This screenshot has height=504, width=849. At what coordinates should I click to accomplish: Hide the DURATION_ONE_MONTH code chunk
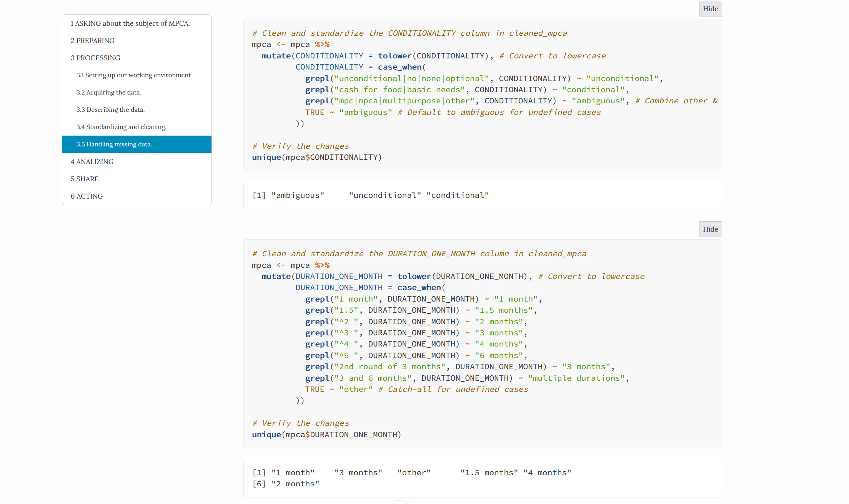point(710,229)
